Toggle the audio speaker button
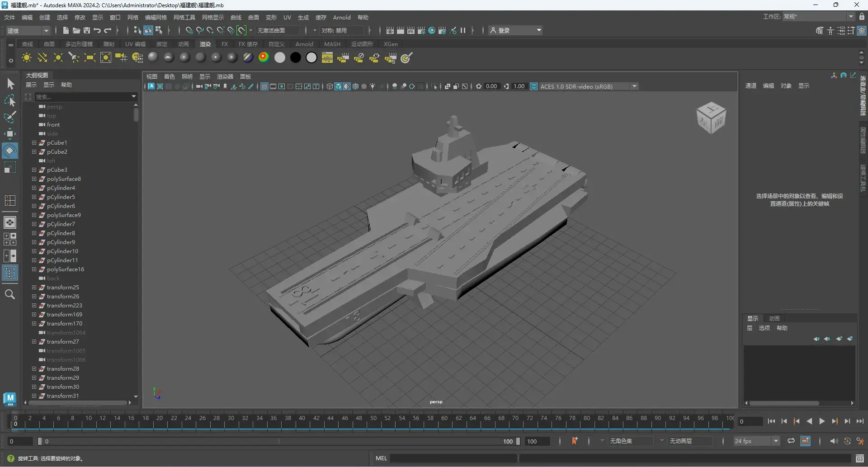The width and height of the screenshot is (868, 467). [x=834, y=441]
